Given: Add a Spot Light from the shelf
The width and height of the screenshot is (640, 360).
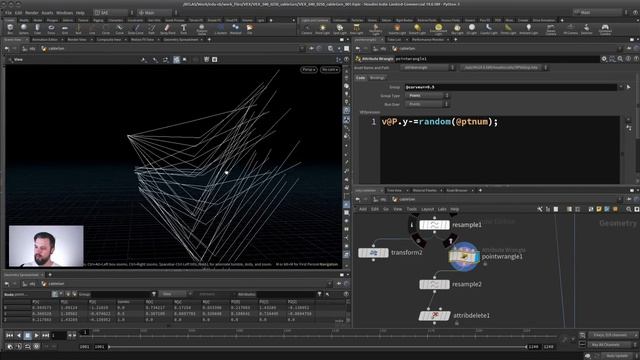Looking at the screenshot, I should coord(340,29).
